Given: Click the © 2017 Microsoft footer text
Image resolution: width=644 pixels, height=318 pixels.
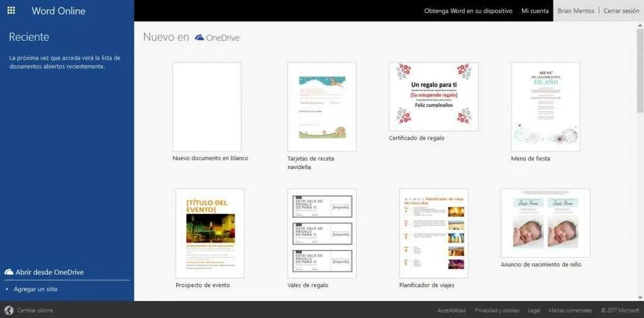Looking at the screenshot, I should point(620,310).
